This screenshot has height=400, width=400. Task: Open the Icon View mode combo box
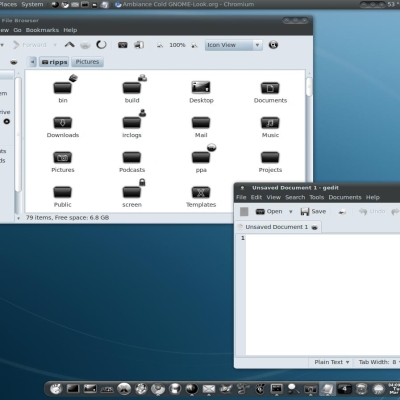[x=233, y=45]
